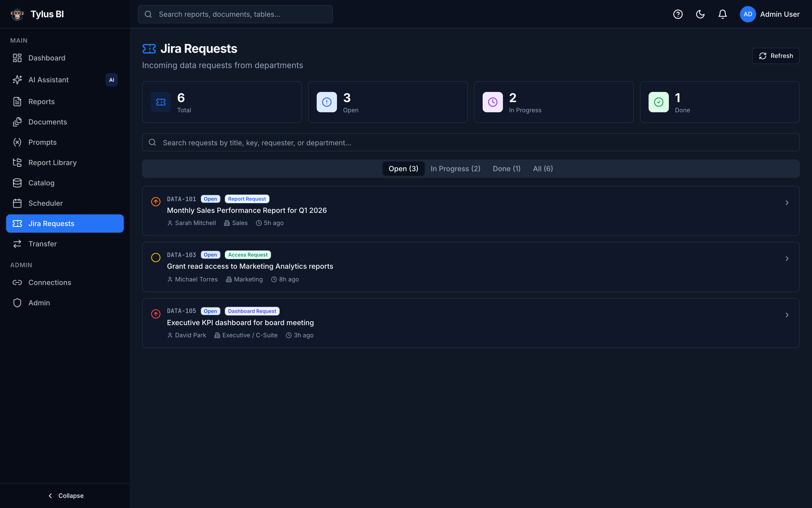Click the Admin User name
This screenshot has width=812, height=508.
coord(780,14)
